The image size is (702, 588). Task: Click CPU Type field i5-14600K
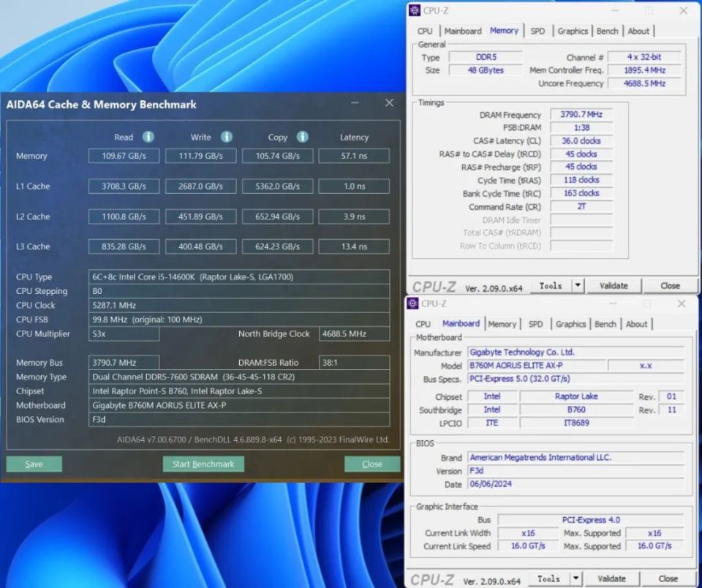(239, 276)
